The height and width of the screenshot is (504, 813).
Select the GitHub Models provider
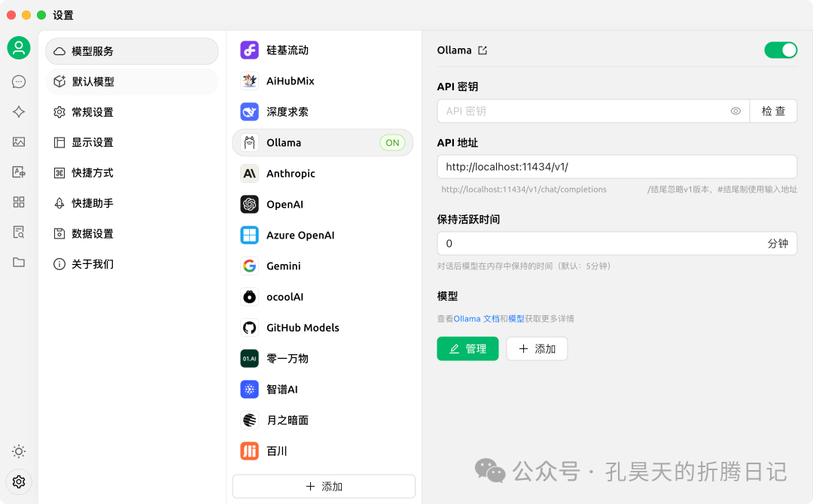(322, 327)
